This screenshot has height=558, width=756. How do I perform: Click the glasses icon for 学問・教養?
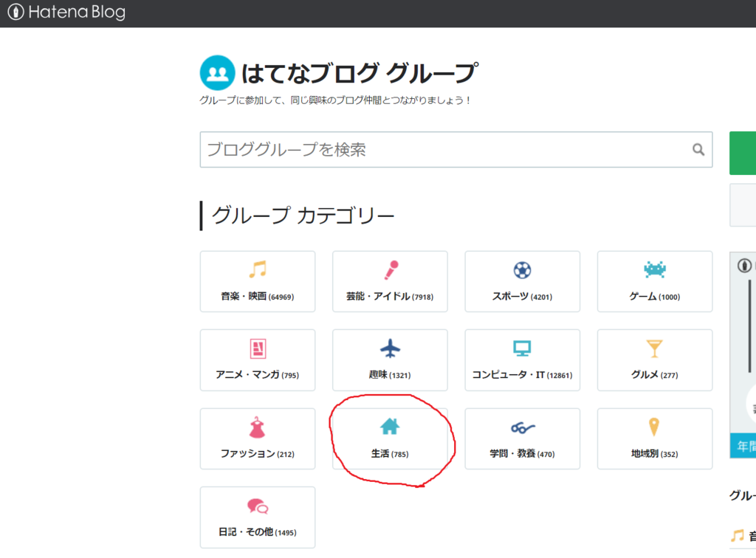pos(523,427)
